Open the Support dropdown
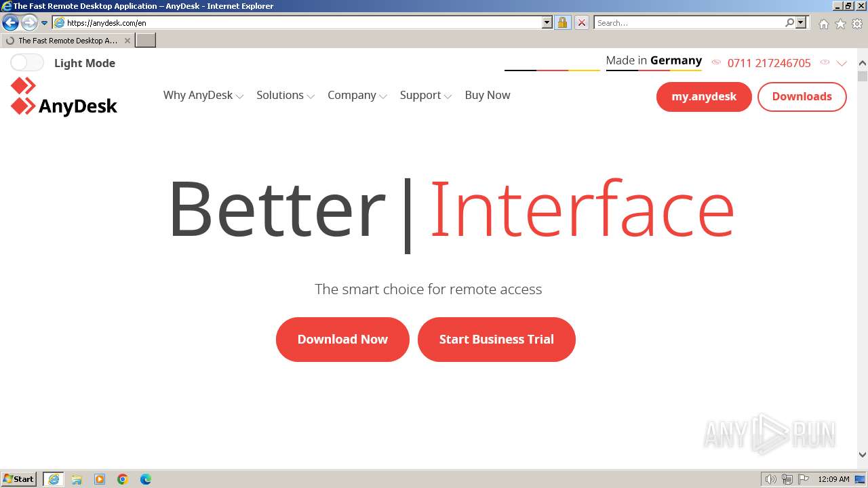868x488 pixels. point(426,96)
